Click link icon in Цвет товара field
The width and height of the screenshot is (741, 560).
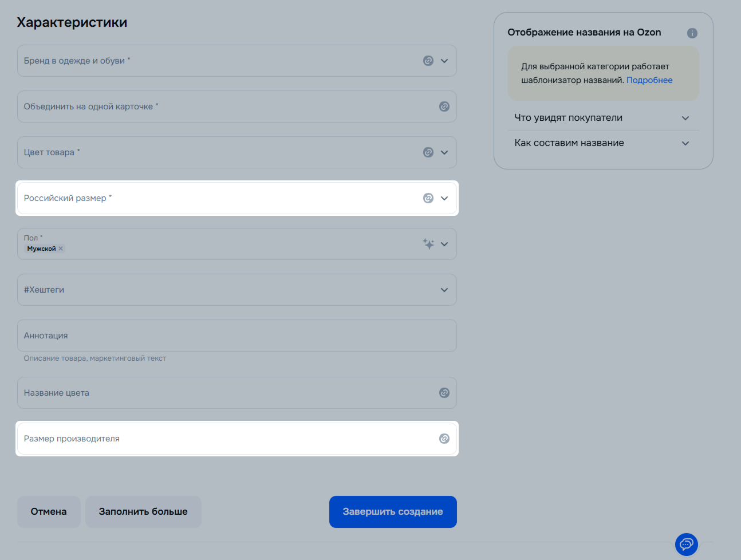(x=428, y=152)
